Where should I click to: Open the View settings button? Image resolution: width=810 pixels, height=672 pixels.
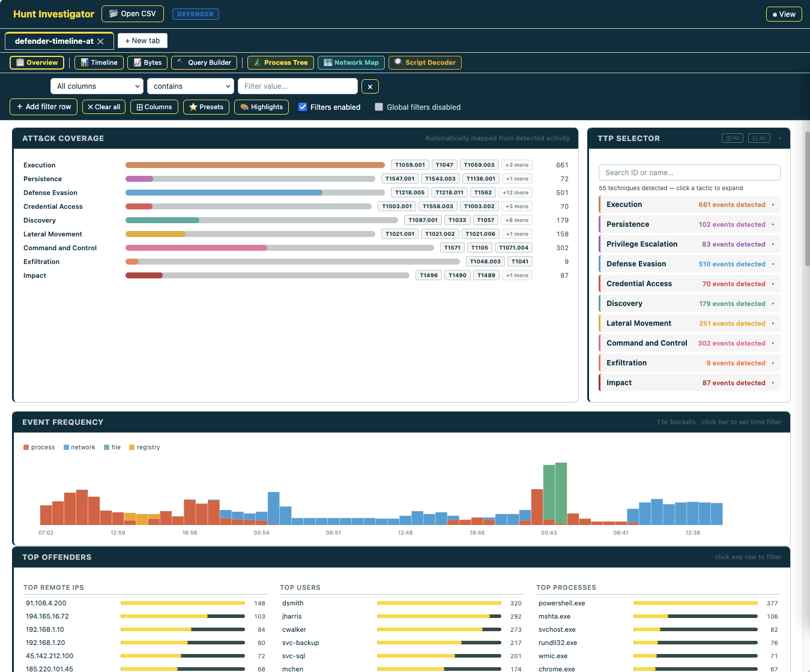[784, 14]
